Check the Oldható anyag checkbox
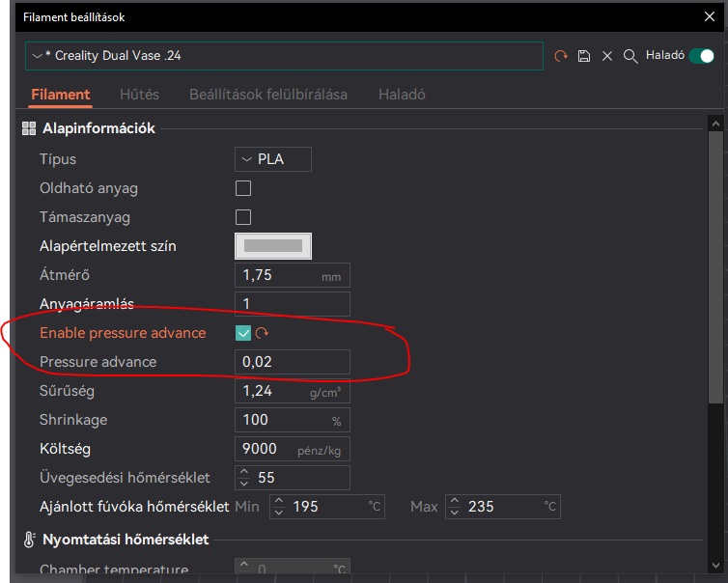 [x=243, y=188]
